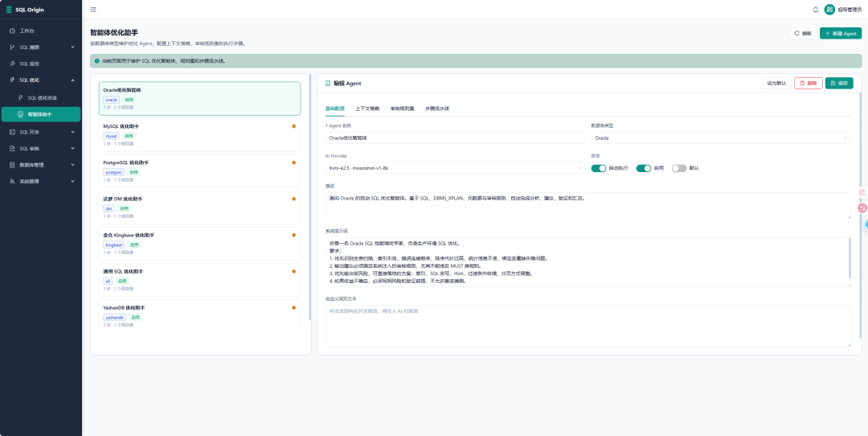Click the star on 达梦 DM 优化助手 card
Viewport: 868px width, 436px height.
click(x=294, y=199)
